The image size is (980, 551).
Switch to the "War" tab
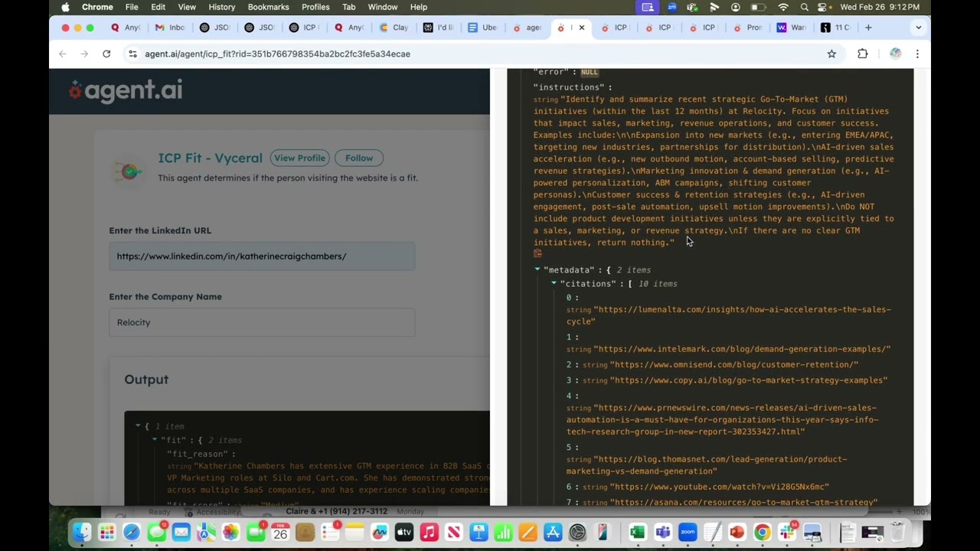point(792,28)
